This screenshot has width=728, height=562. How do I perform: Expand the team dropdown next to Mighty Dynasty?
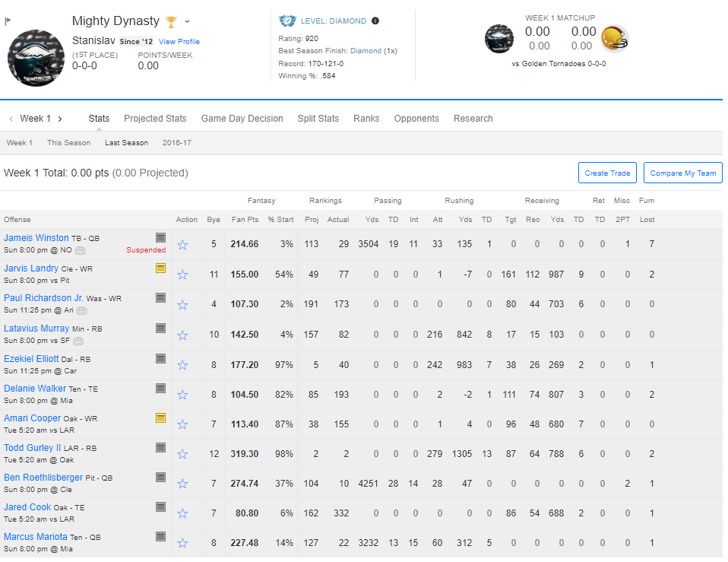point(187,21)
